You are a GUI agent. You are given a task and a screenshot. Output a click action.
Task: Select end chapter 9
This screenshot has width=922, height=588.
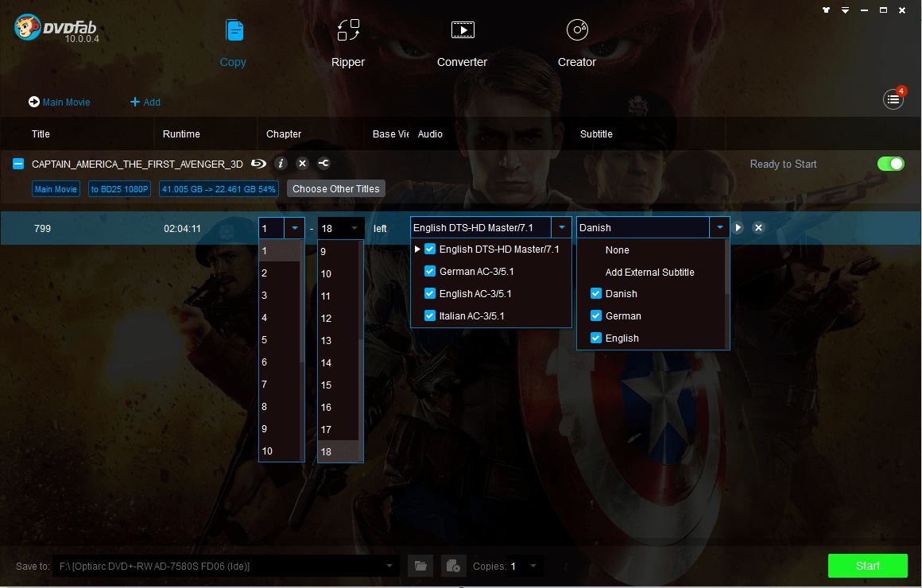click(338, 251)
